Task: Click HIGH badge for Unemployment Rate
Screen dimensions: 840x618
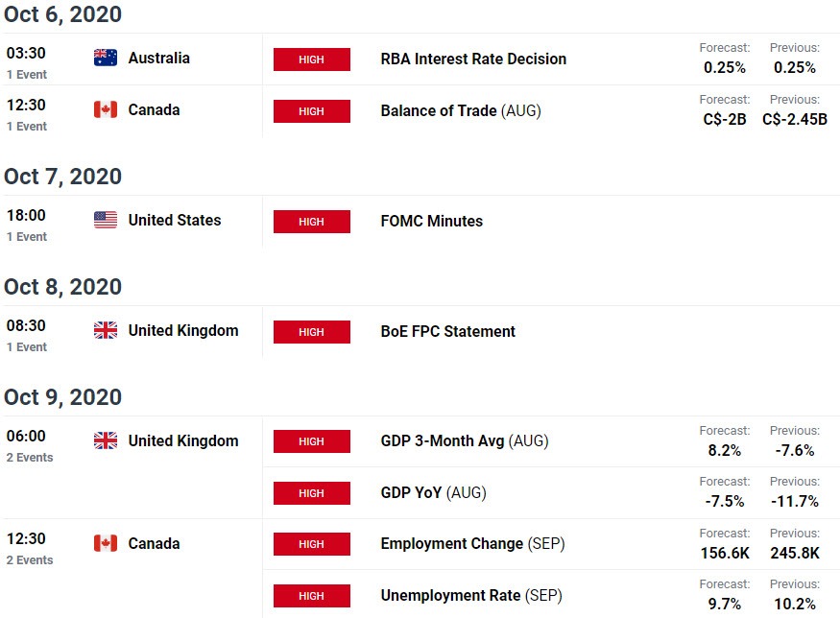Action: coord(312,596)
